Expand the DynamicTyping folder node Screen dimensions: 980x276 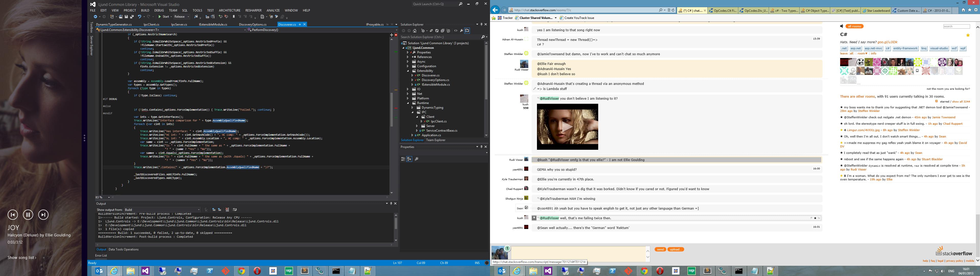click(412, 108)
